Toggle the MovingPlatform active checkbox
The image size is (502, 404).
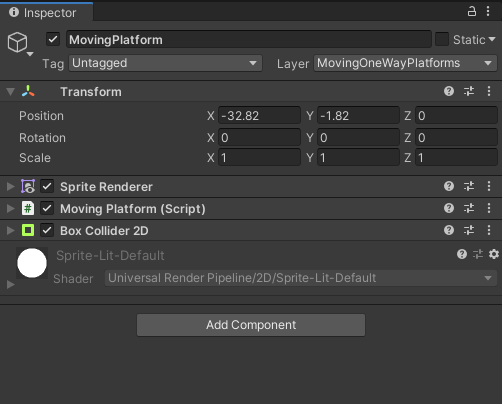[x=53, y=39]
